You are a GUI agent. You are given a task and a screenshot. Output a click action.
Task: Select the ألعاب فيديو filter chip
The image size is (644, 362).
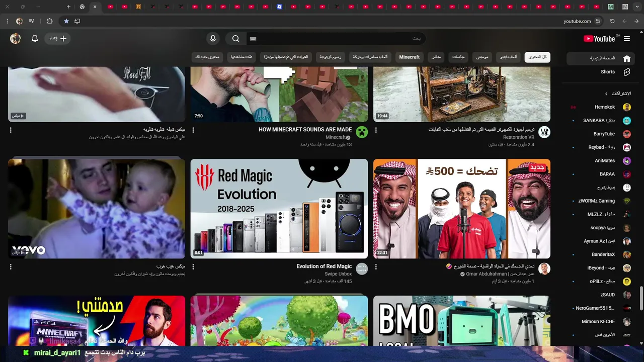pos(508,57)
